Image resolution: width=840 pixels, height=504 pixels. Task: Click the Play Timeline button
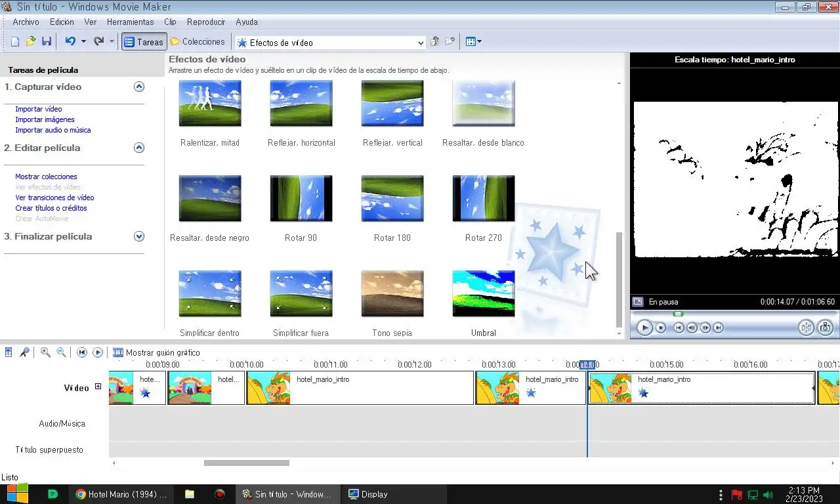(98, 352)
